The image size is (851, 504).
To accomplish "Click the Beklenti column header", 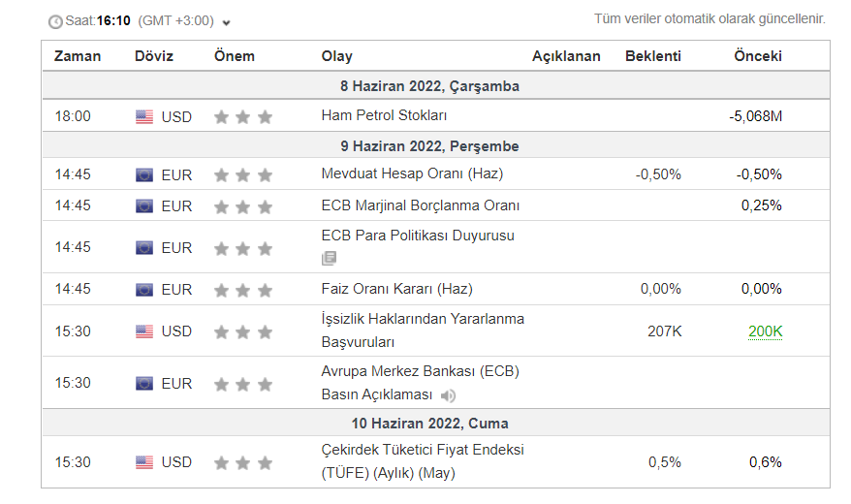I will coord(653,56).
